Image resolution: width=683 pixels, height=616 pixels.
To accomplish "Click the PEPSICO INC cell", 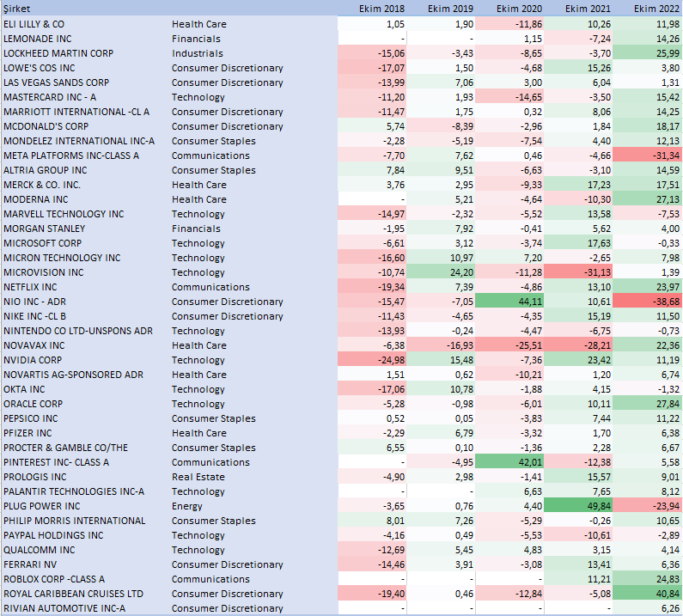I will click(x=30, y=418).
